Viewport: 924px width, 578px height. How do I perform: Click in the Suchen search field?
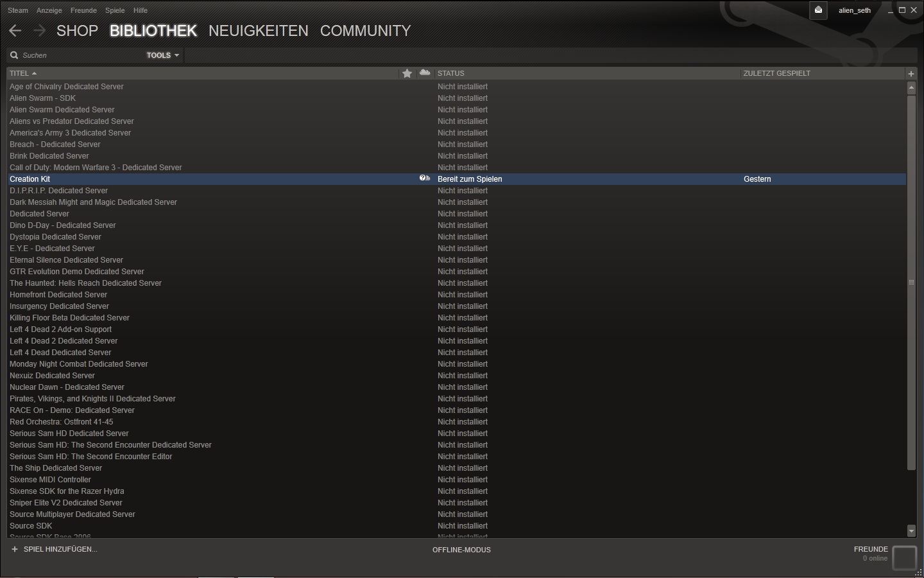pos(80,55)
